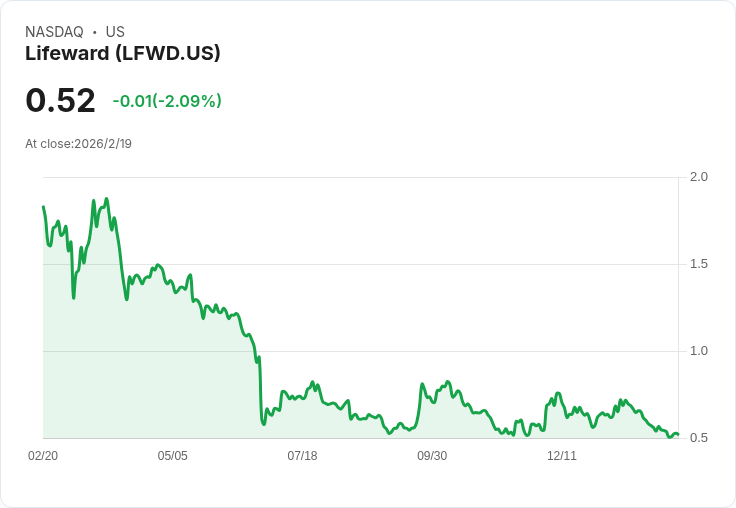Image resolution: width=736 pixels, height=508 pixels.
Task: Click the 09/30 date axis label
Action: [x=432, y=456]
